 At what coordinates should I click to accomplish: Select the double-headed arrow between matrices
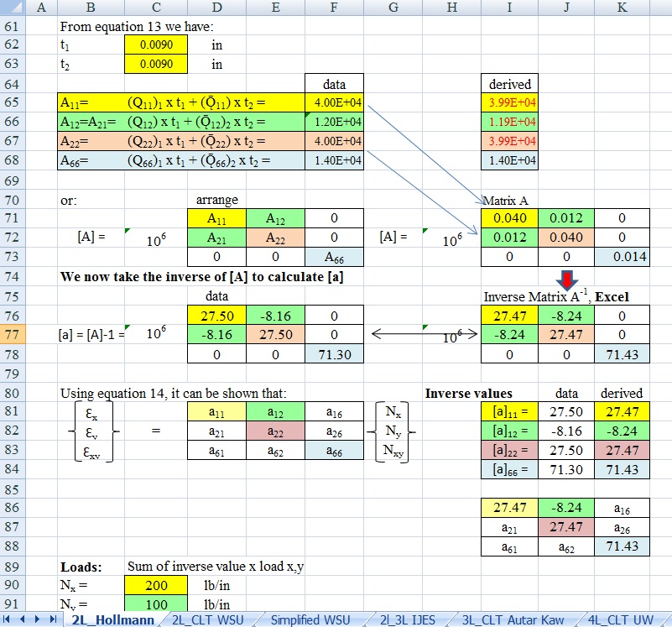pyautogui.click(x=424, y=334)
